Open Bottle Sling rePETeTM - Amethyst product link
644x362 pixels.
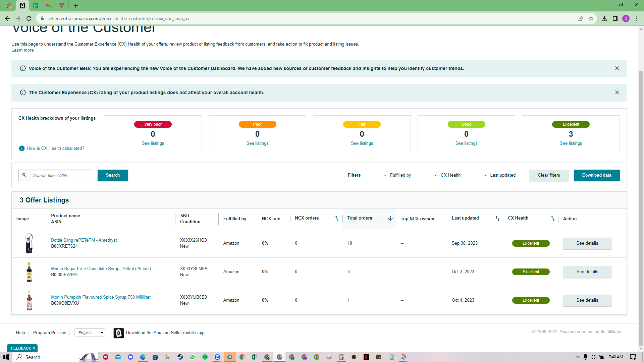point(84,240)
